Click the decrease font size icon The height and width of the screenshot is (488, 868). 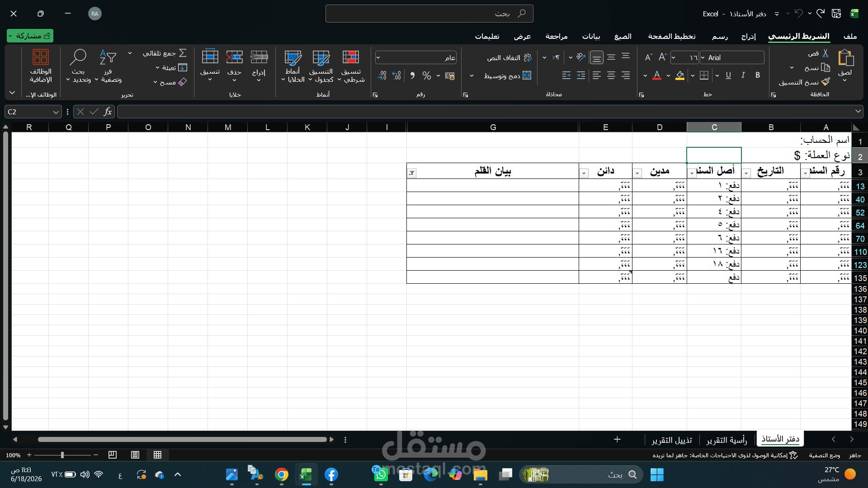pyautogui.click(x=648, y=57)
